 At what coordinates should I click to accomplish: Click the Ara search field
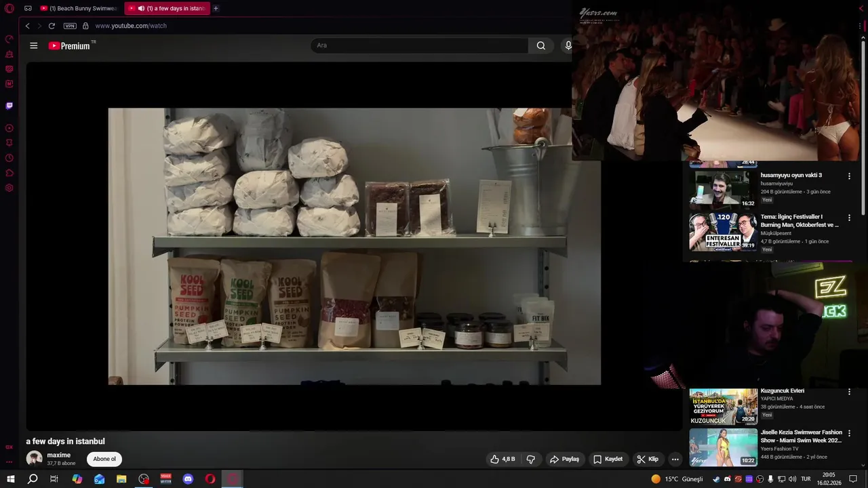pyautogui.click(x=419, y=45)
